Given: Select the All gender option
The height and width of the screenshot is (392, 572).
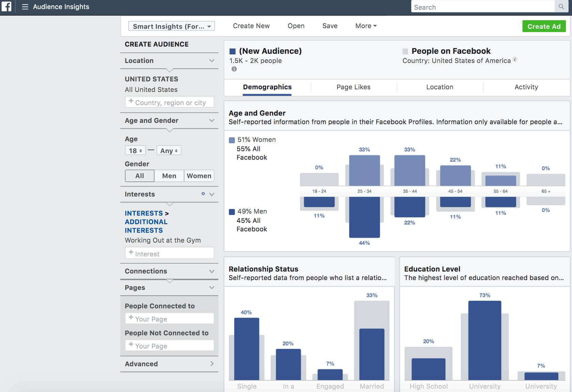Looking at the screenshot, I should (140, 176).
